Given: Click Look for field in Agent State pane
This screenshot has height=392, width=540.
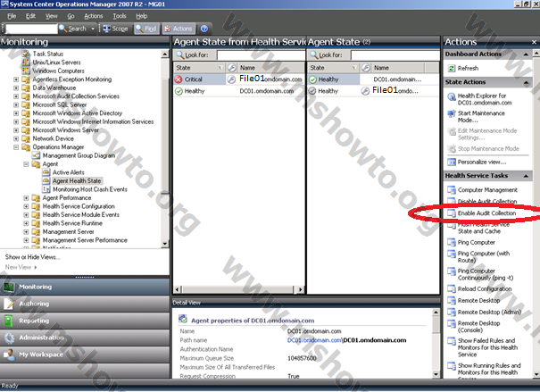Looking at the screenshot, I should point(395,55).
